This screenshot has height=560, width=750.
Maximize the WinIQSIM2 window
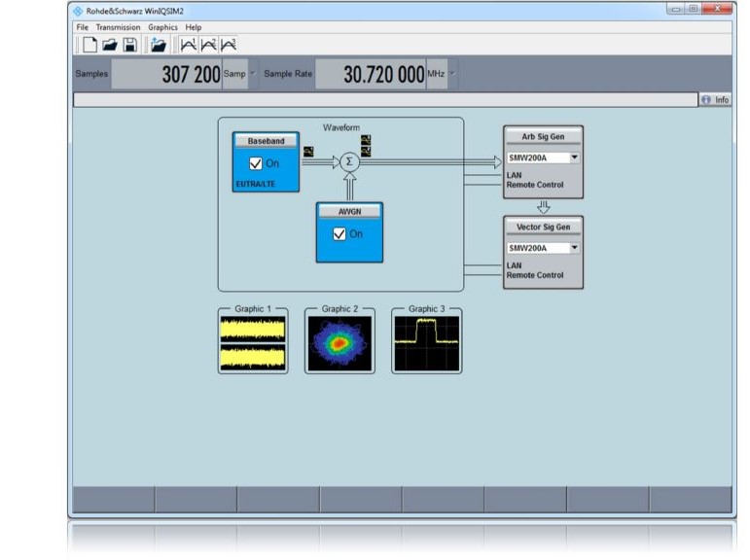tap(693, 9)
